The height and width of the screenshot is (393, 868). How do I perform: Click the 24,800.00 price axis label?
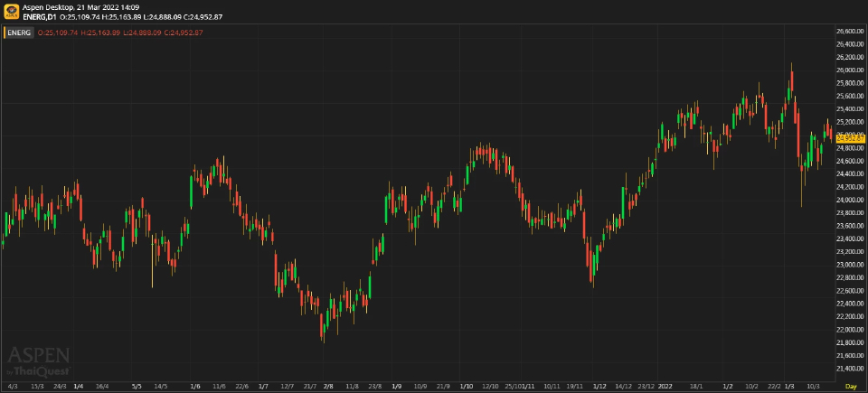point(850,148)
